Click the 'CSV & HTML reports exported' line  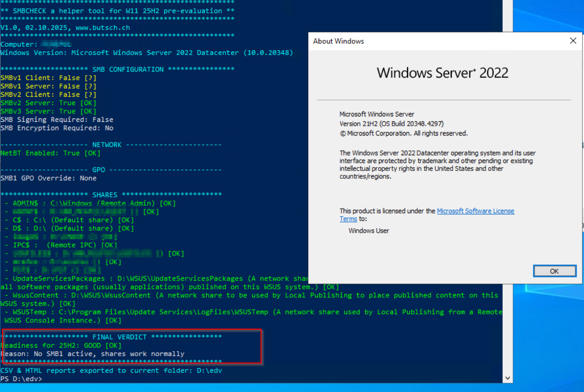pos(111,370)
